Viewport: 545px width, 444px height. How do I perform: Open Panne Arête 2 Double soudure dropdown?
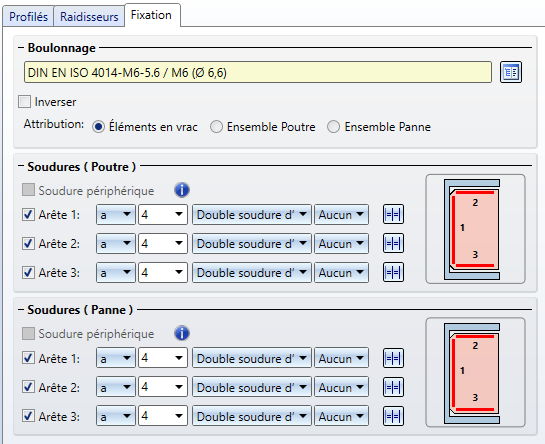pyautogui.click(x=252, y=387)
